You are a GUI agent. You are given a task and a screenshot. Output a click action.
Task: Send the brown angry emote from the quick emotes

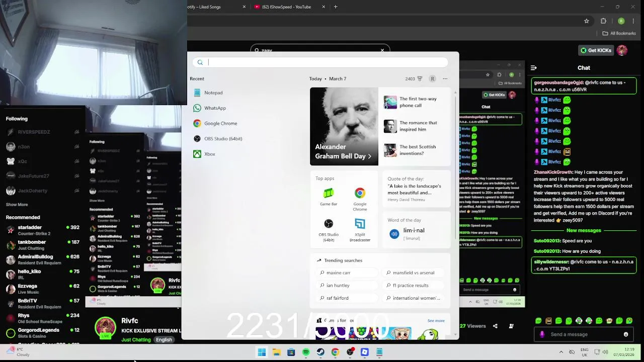(548, 321)
